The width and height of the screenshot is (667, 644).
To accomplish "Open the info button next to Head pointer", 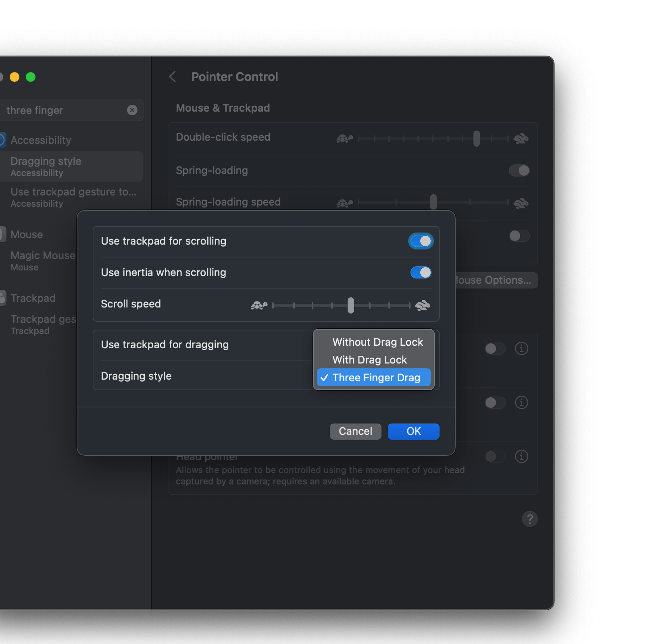I will click(x=521, y=456).
